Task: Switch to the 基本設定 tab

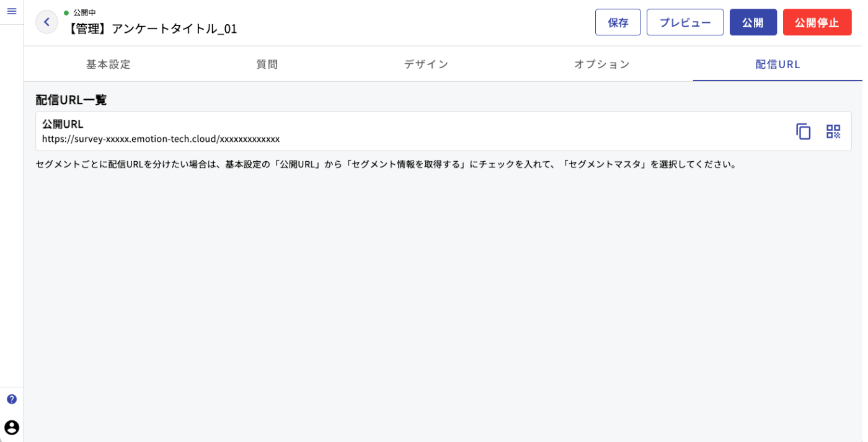Action: [108, 64]
